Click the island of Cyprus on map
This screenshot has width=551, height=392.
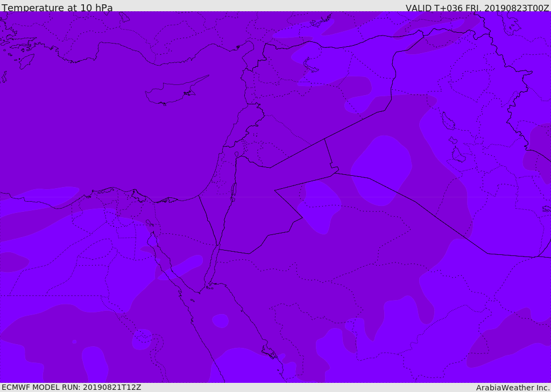(176, 91)
